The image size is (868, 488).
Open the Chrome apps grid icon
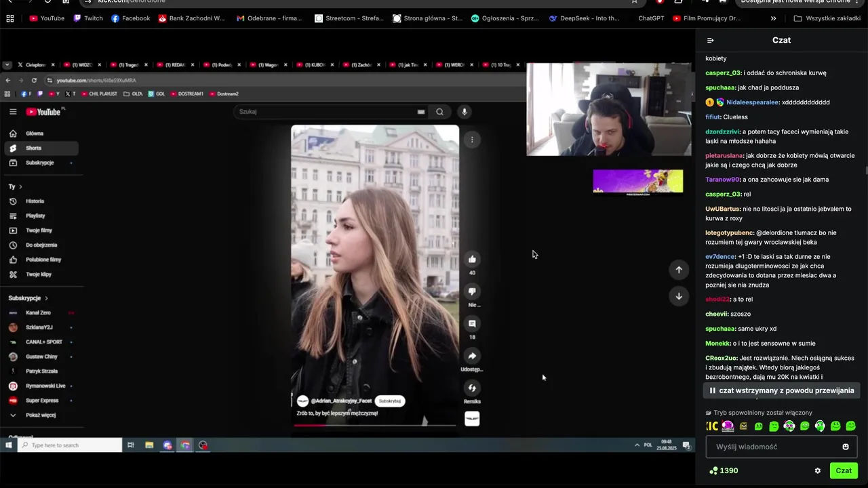pyautogui.click(x=9, y=18)
